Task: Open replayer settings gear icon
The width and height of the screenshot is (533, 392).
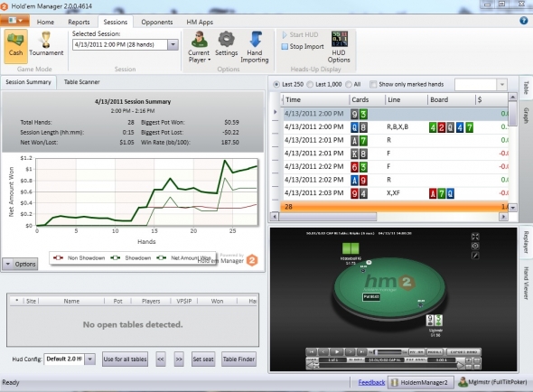Action: point(475,246)
